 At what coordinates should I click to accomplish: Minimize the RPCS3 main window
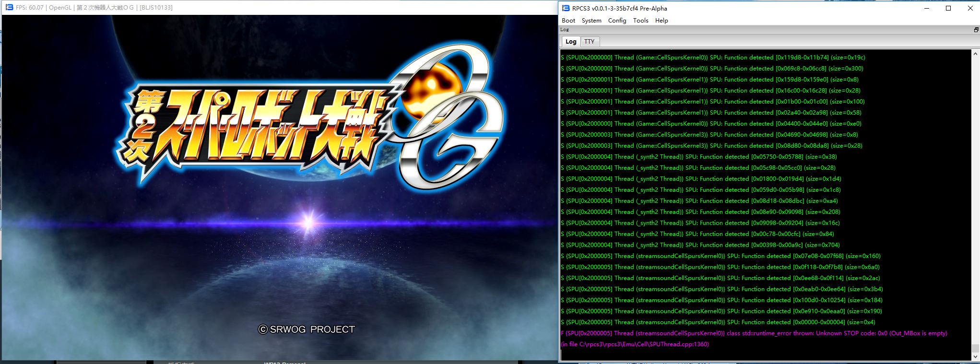(x=926, y=8)
